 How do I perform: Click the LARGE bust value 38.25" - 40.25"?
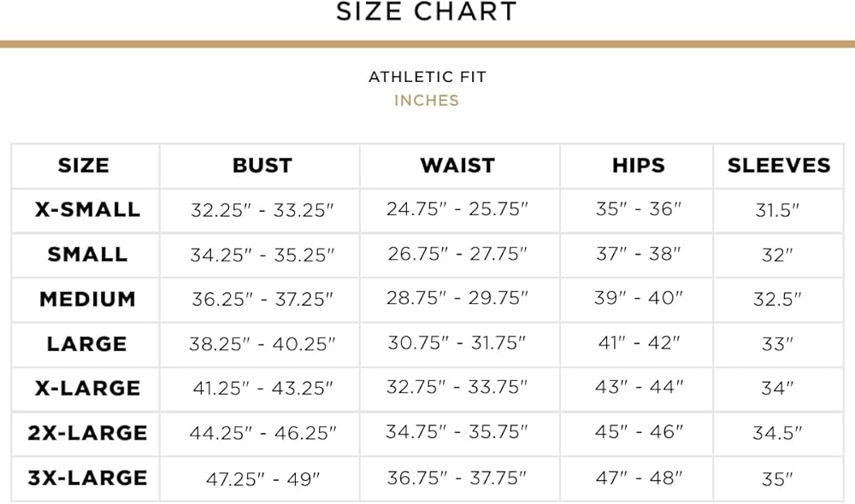tap(262, 344)
